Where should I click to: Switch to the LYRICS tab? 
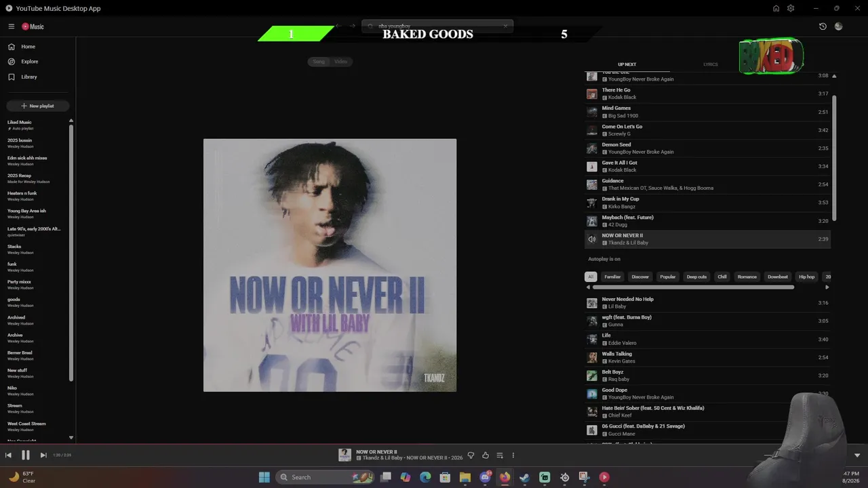click(x=710, y=64)
